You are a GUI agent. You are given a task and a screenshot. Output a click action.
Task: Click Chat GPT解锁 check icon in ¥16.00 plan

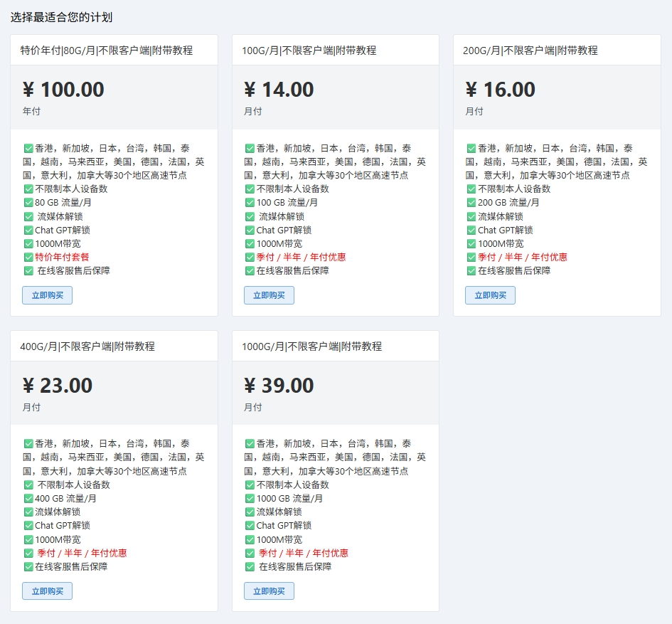click(471, 230)
